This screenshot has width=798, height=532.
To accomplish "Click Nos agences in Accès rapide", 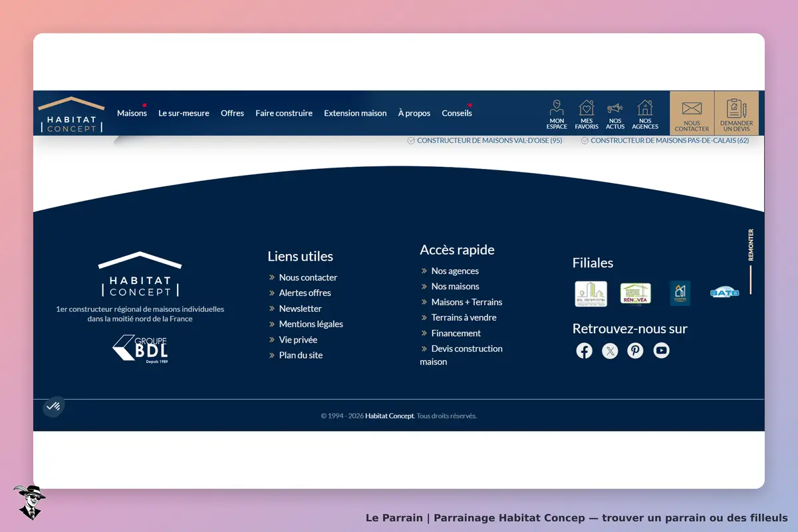I will click(x=455, y=271).
